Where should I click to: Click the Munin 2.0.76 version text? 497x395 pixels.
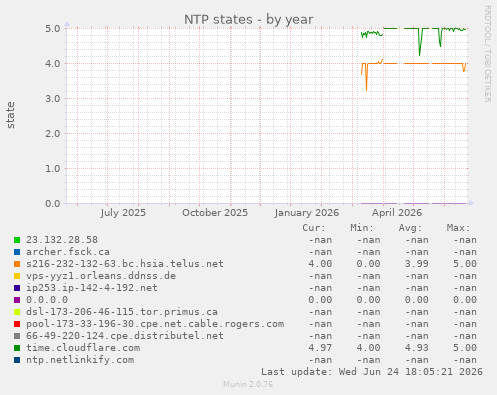[x=248, y=384]
